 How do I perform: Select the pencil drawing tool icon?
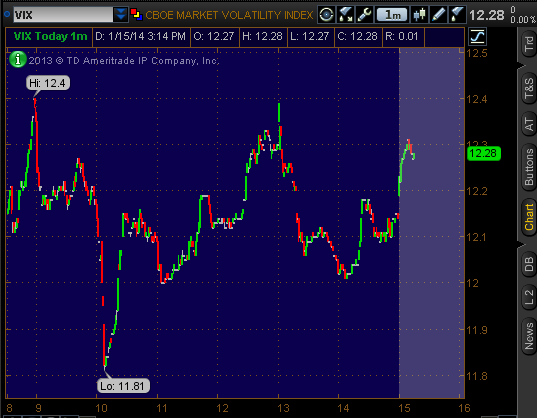click(439, 15)
